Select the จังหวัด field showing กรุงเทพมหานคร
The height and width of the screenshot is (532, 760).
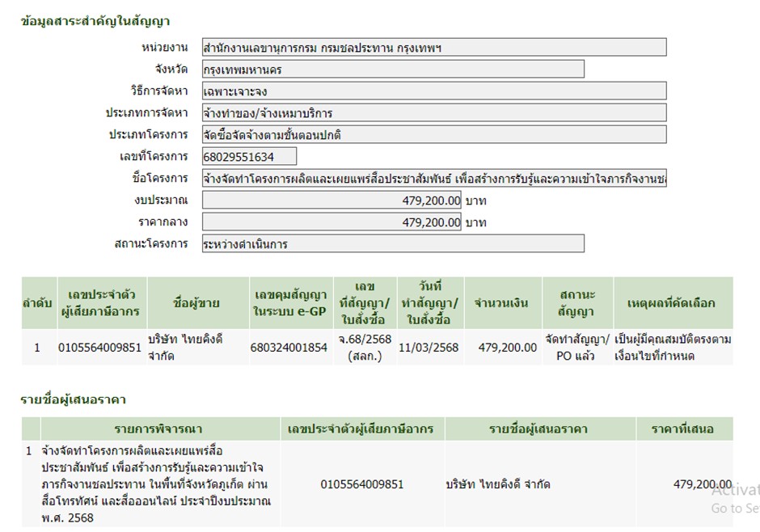393,70
